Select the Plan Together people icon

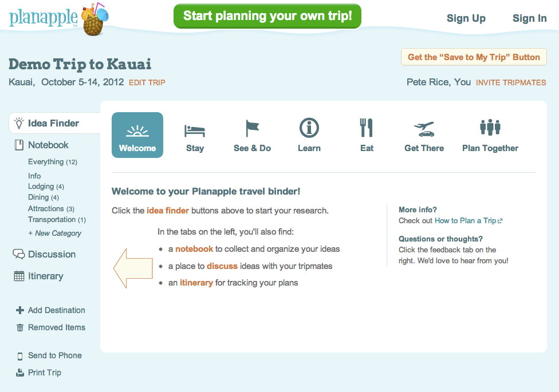point(490,128)
